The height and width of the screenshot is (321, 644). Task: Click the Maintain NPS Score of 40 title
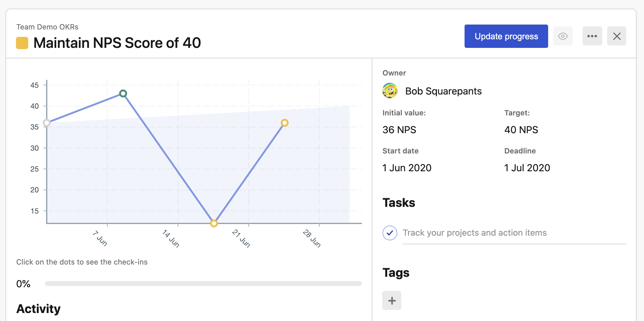(117, 43)
